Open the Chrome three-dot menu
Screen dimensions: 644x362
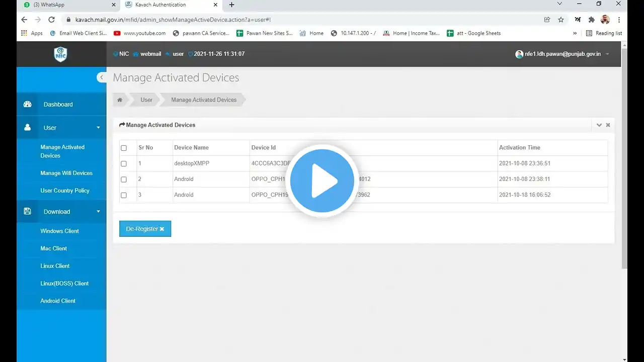(619, 20)
